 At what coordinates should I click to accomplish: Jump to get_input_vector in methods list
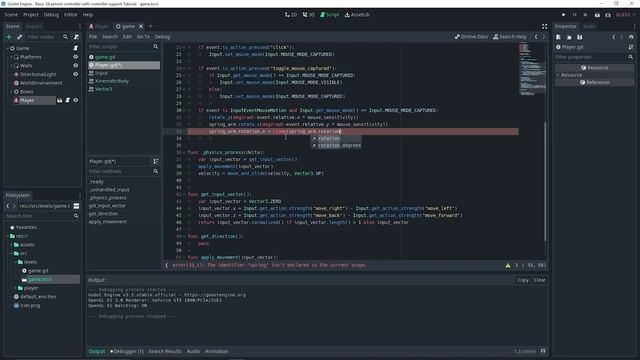[x=107, y=206]
